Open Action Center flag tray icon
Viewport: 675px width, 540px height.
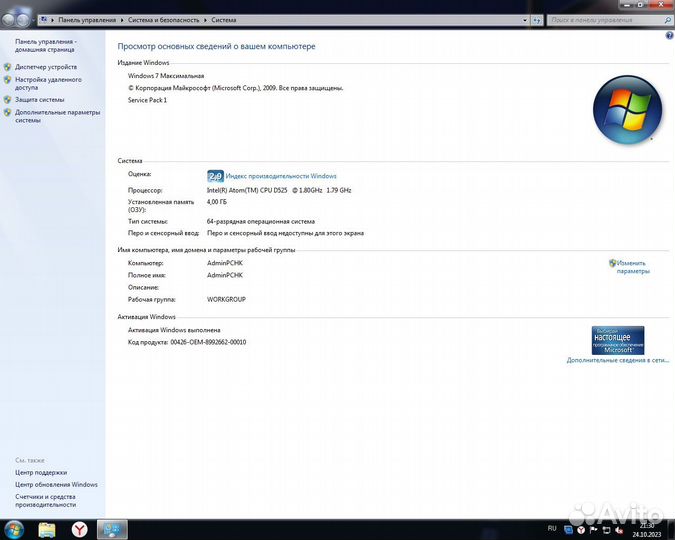coord(593,530)
